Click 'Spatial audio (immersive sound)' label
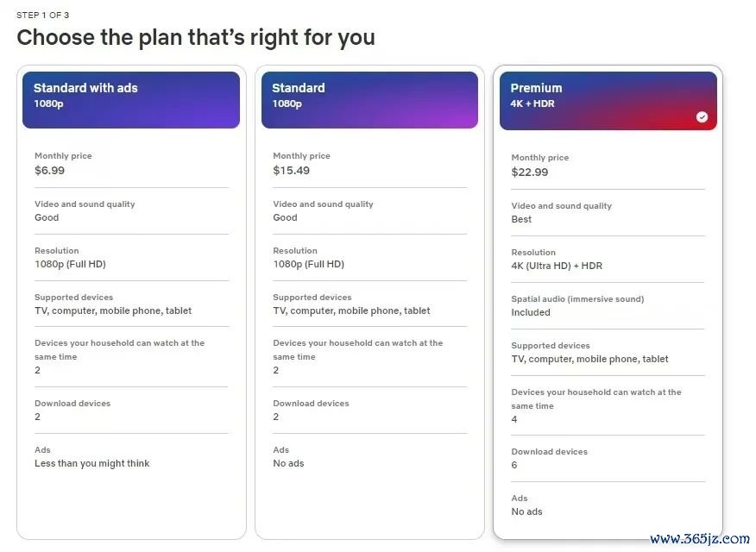 [577, 299]
